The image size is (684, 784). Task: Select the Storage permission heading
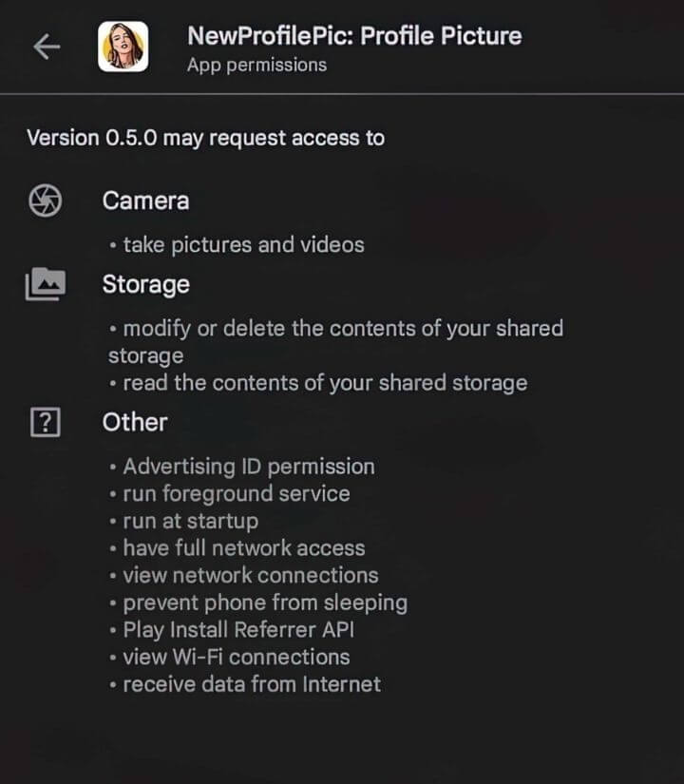tap(145, 284)
